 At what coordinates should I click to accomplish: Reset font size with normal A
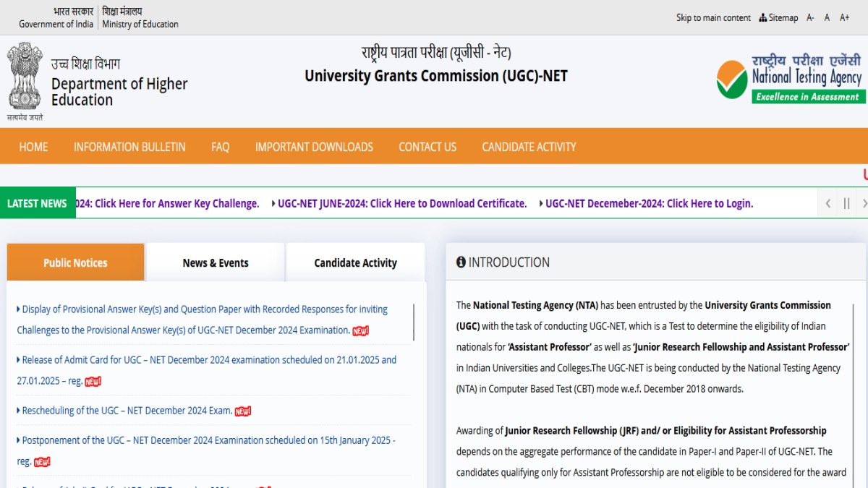pyautogui.click(x=827, y=17)
